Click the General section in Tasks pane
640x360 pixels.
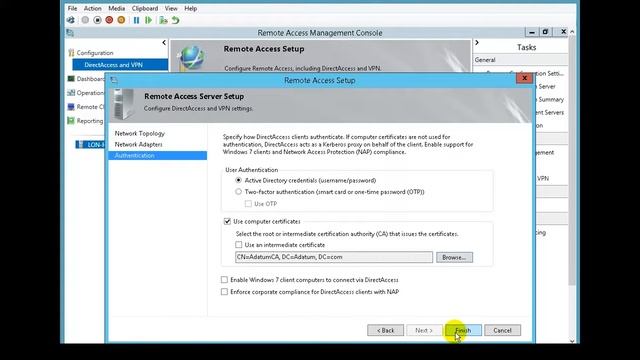click(x=521, y=60)
